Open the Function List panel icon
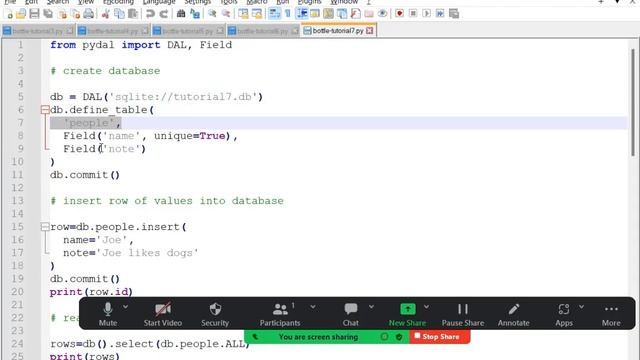Viewport: 640px width, 360px height. [356, 14]
